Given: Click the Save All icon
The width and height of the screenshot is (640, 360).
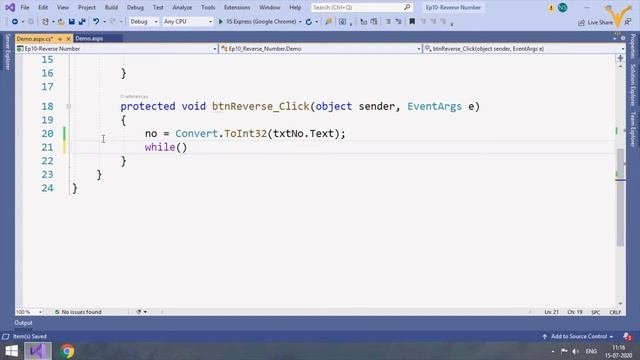Looking at the screenshot, I should pos(82,22).
